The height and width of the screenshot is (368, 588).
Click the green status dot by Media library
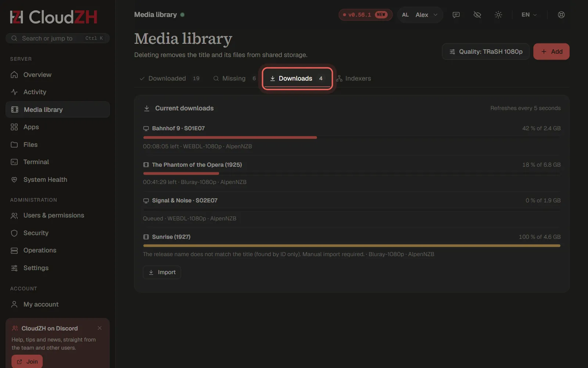(182, 15)
